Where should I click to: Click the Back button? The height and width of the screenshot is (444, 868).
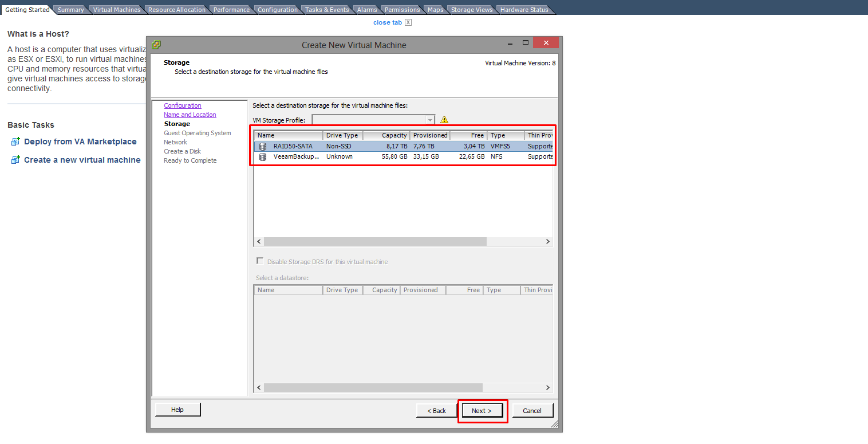436,411
